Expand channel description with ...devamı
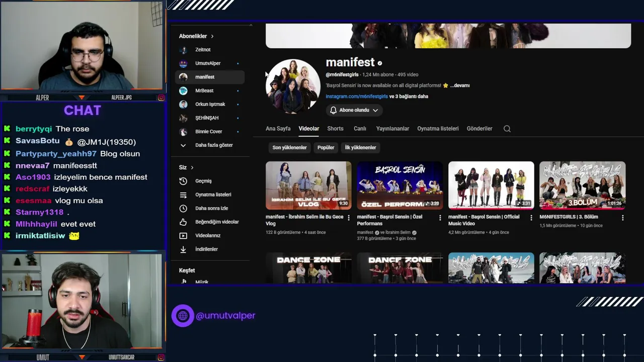 pyautogui.click(x=460, y=85)
